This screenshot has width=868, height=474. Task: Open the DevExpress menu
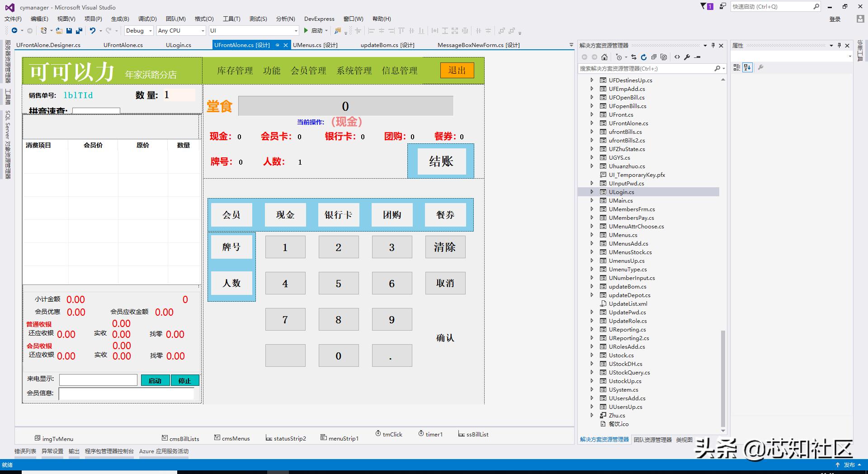coord(319,19)
